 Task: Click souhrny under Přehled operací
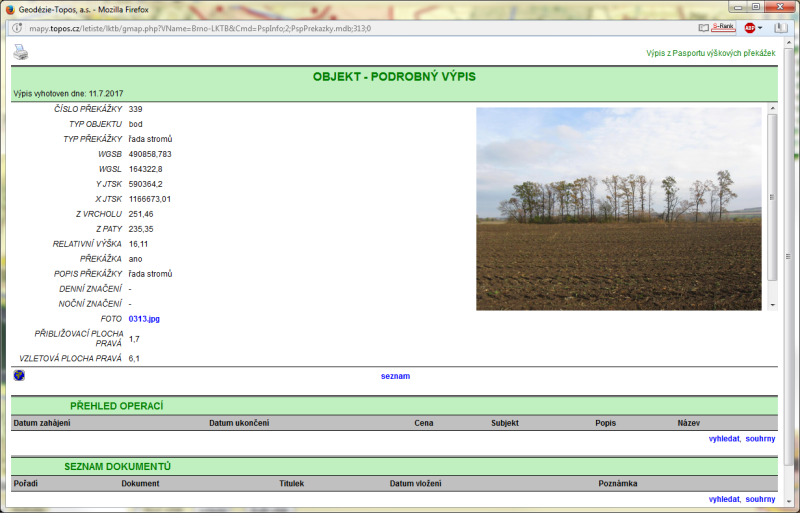[760, 438]
